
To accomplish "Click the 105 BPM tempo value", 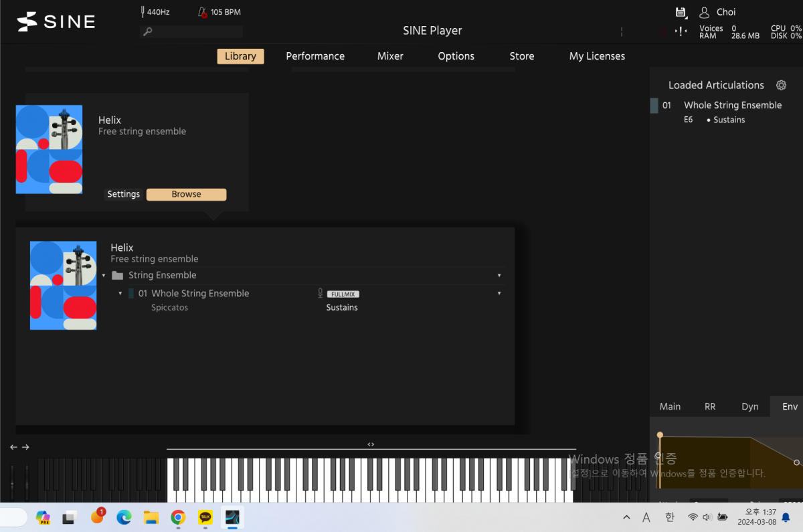I will point(226,12).
